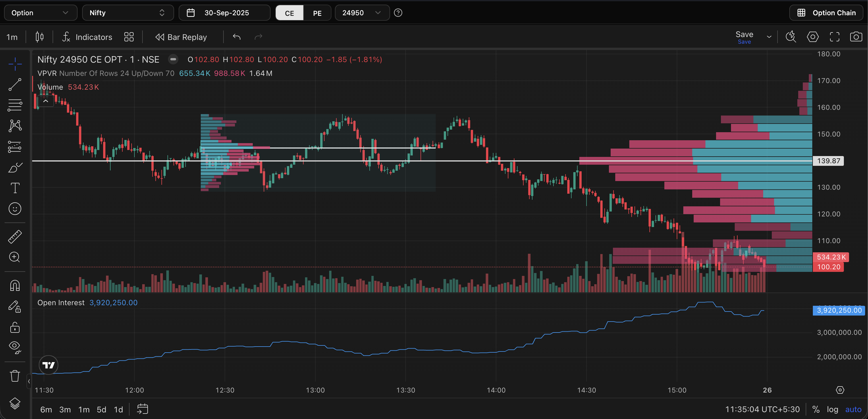
Task: Open the go to date calendar icon
Action: pyautogui.click(x=142, y=409)
